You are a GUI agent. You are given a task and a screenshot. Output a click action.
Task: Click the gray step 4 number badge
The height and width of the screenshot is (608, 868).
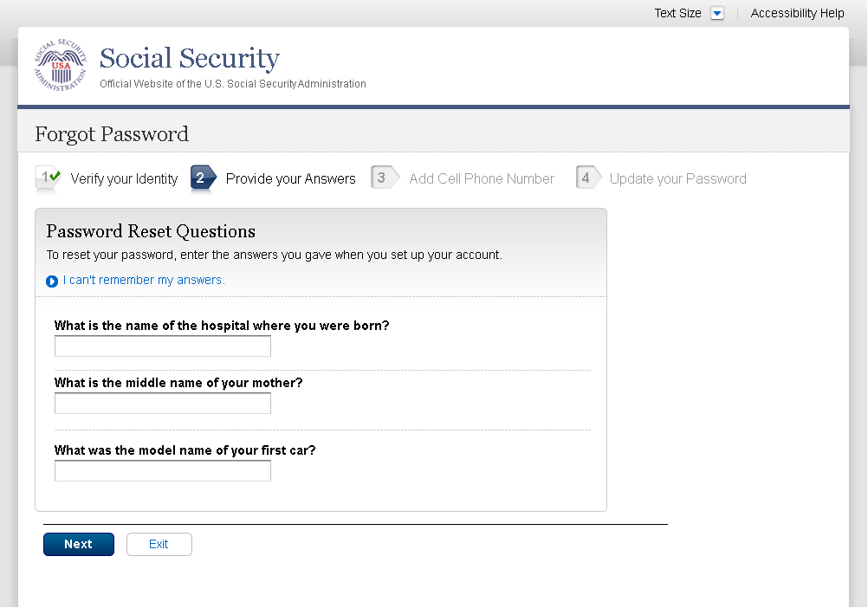586,178
